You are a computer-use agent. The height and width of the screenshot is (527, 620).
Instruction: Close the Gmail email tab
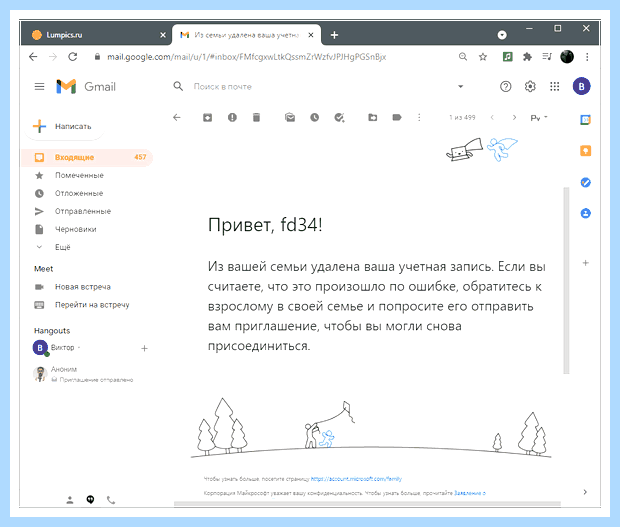pos(311,35)
